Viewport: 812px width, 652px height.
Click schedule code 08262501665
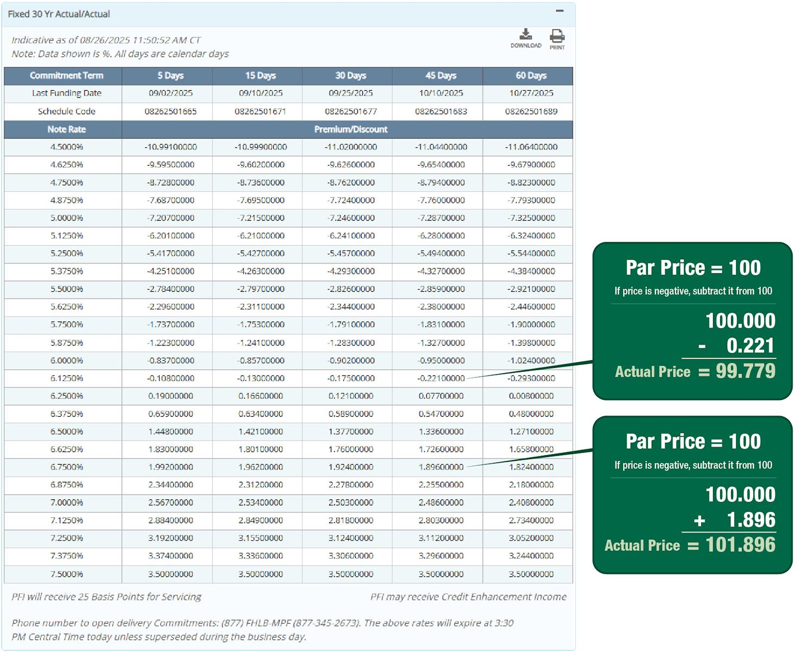click(x=170, y=111)
